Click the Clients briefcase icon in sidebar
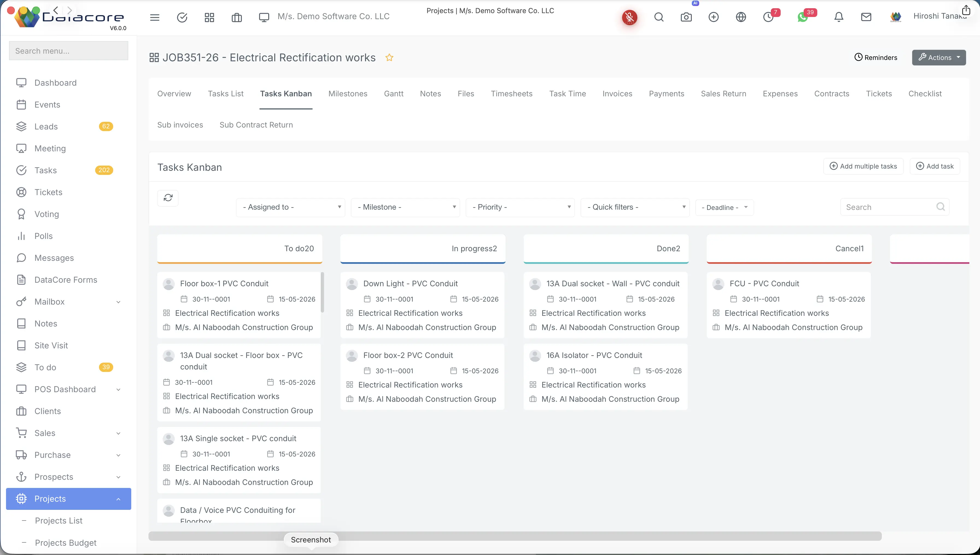Image resolution: width=980 pixels, height=555 pixels. point(21,411)
